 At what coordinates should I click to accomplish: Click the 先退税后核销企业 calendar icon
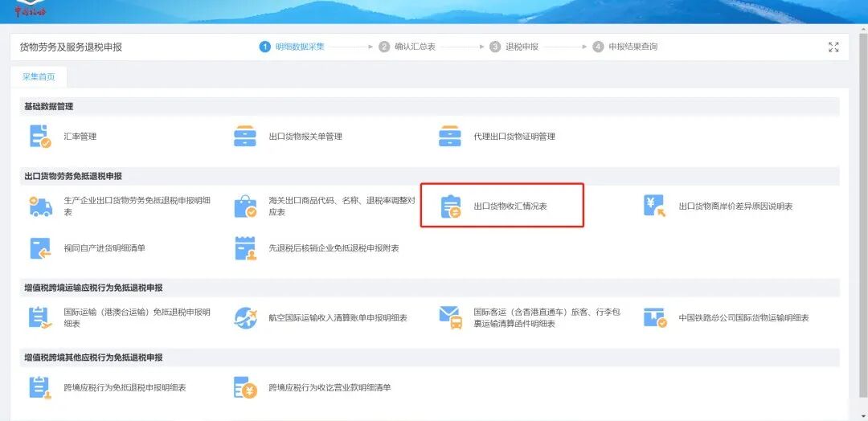point(244,248)
